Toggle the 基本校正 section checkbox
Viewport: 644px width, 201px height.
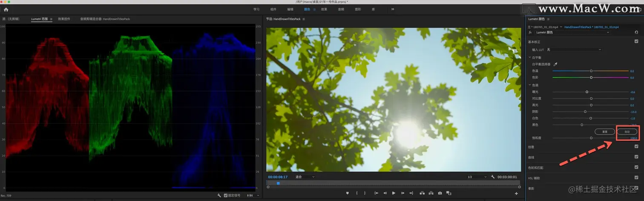coord(636,41)
